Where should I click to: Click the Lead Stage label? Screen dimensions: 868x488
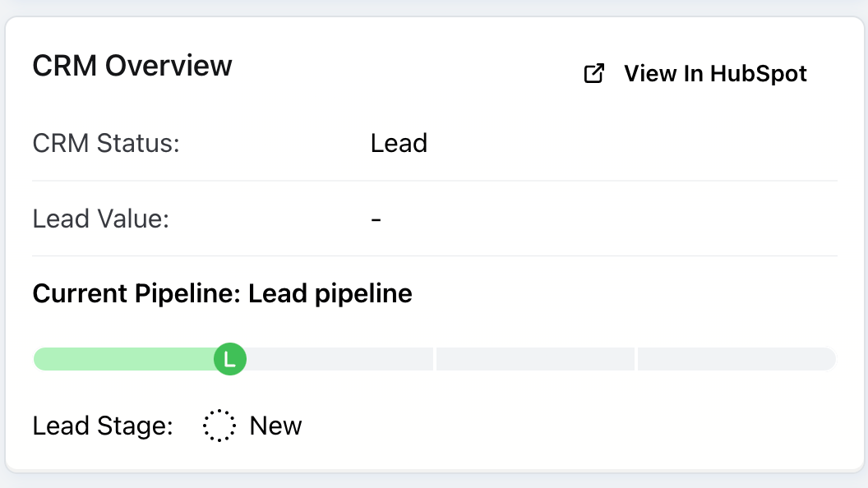(103, 426)
